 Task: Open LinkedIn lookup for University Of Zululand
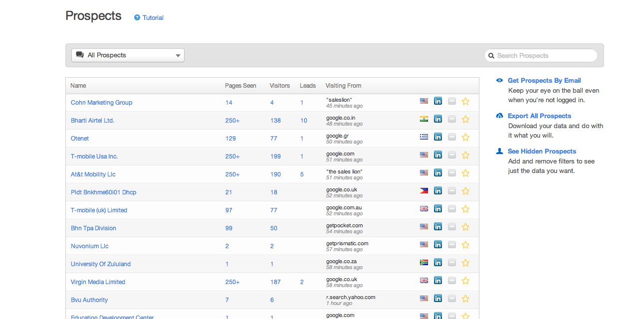[437, 263]
